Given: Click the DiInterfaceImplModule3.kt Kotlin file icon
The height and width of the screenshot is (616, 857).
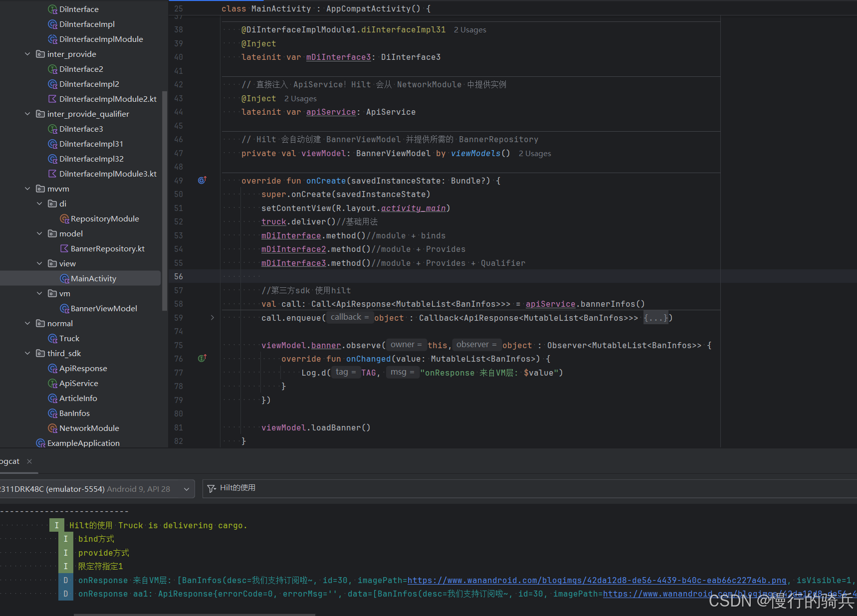Looking at the screenshot, I should point(52,174).
